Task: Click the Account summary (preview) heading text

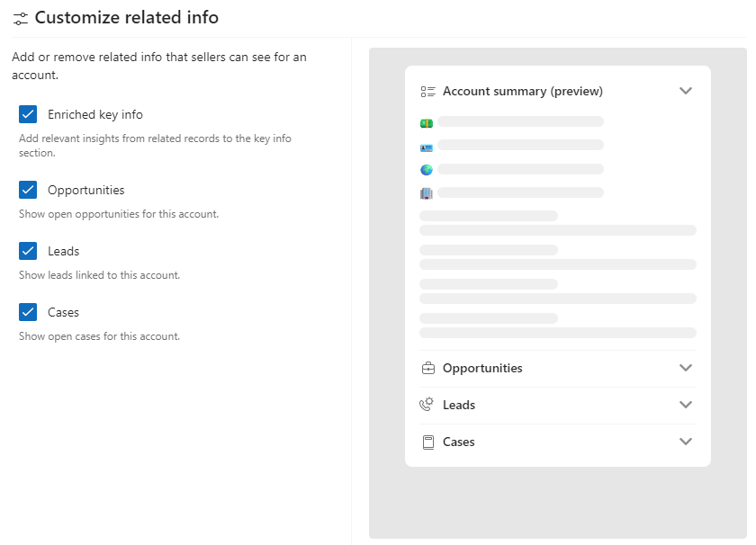Action: [522, 91]
